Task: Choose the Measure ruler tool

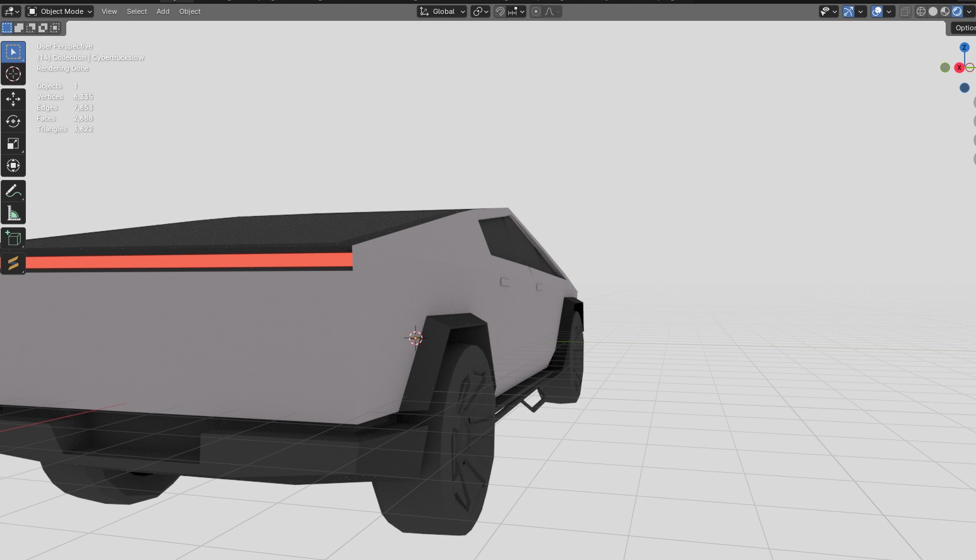Action: [x=13, y=213]
